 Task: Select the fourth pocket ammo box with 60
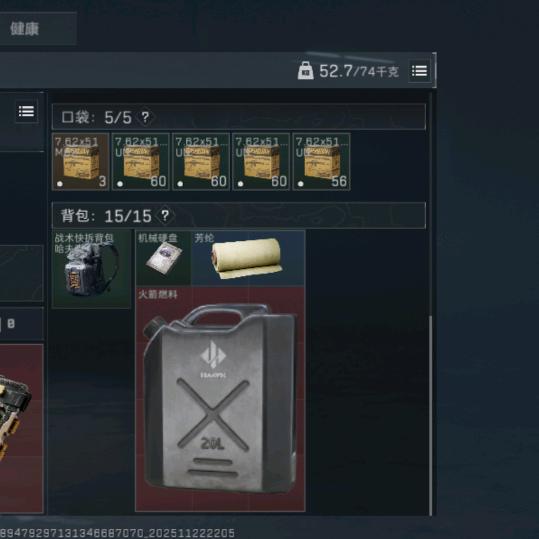click(261, 162)
